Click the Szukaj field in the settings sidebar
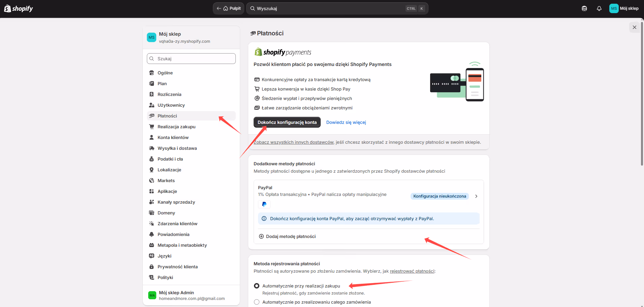 pos(191,58)
